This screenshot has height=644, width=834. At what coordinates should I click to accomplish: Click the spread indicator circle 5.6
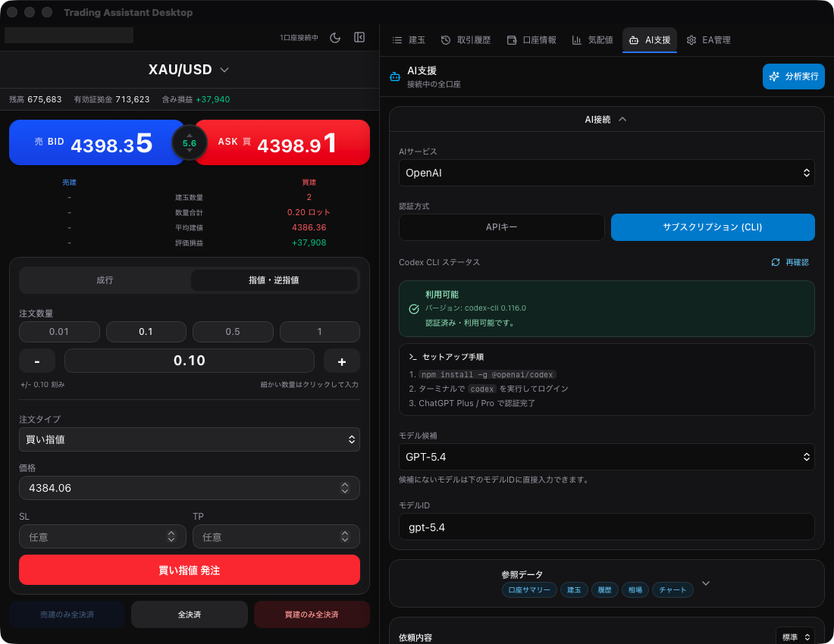[190, 142]
